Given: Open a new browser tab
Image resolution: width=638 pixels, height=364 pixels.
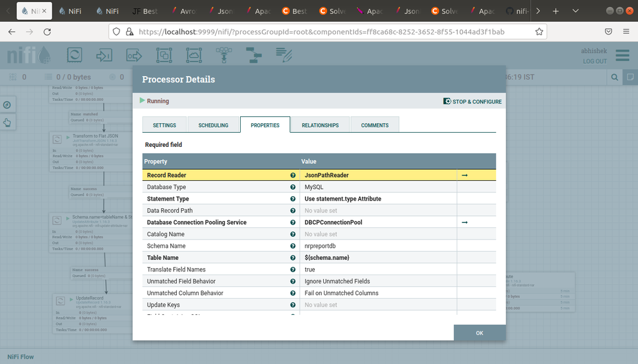Looking at the screenshot, I should pos(556,11).
